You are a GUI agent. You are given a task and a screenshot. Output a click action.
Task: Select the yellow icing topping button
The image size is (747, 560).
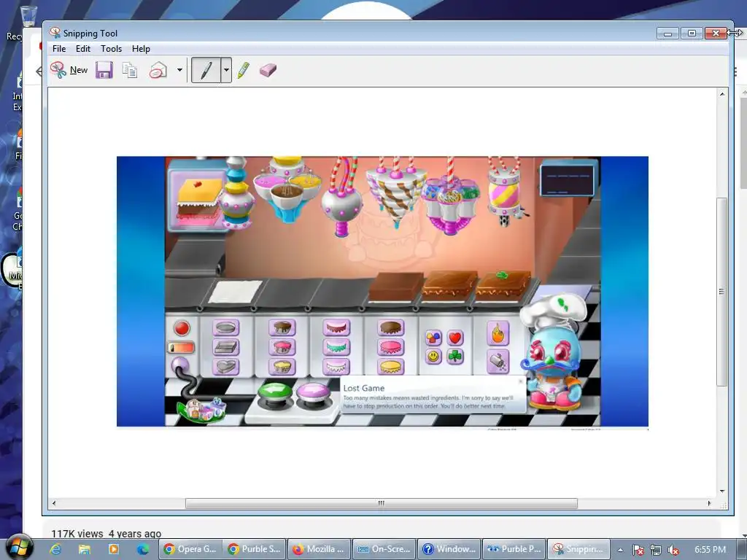[391, 367]
